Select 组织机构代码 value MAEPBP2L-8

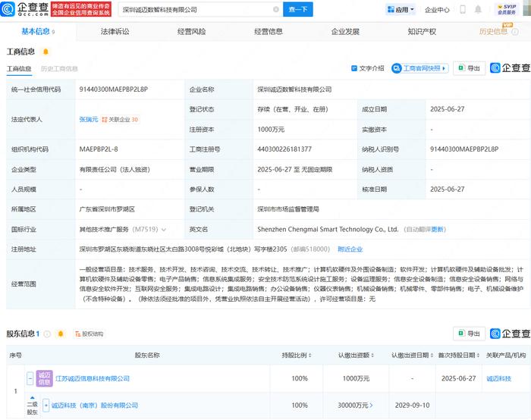pyautogui.click(x=99, y=149)
